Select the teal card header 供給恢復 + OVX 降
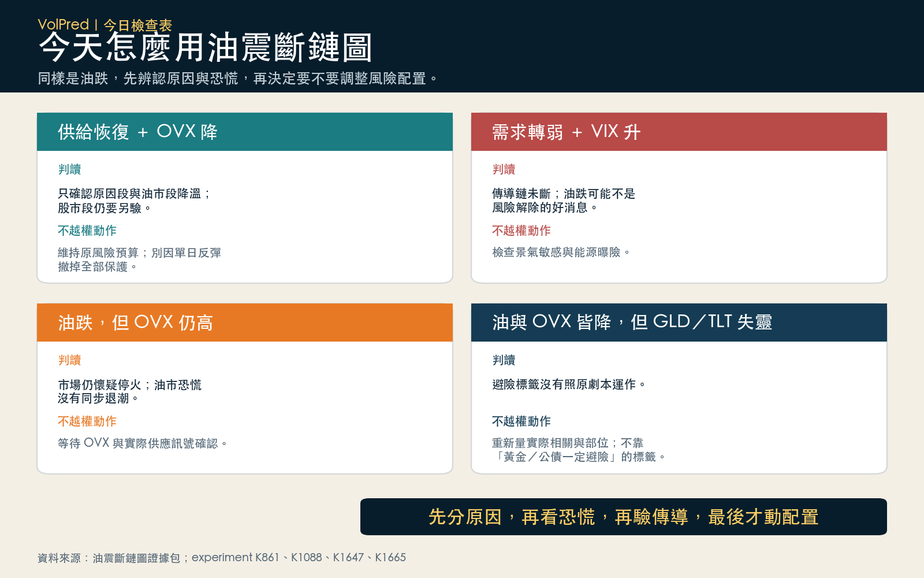 coord(245,132)
